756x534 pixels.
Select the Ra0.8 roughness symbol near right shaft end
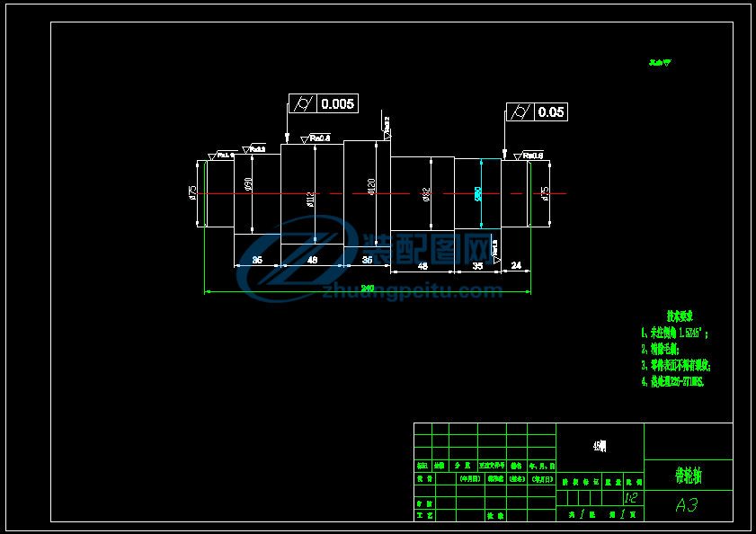pyautogui.click(x=529, y=155)
